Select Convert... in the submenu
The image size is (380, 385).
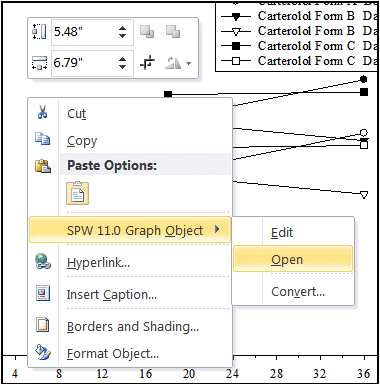pos(293,292)
